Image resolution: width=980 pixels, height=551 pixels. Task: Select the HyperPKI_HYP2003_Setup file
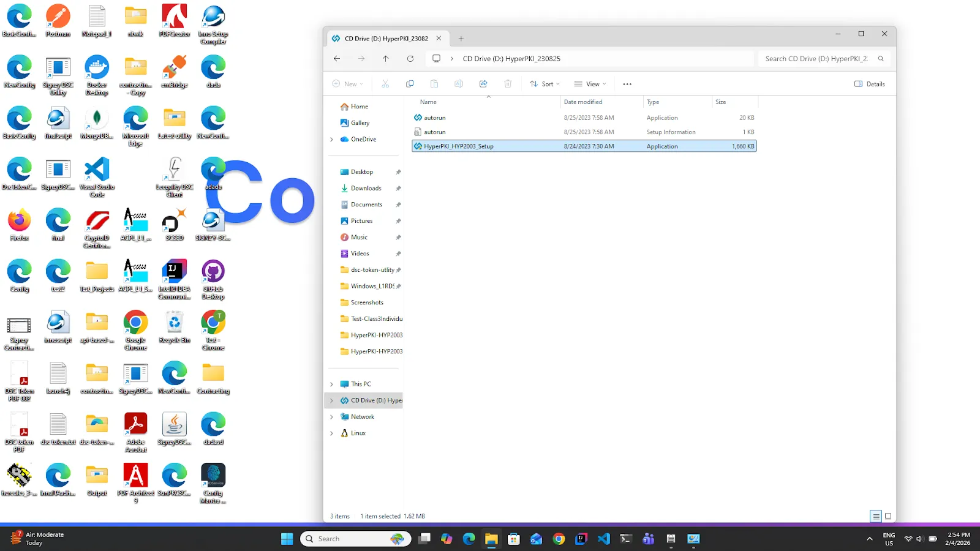584,146
